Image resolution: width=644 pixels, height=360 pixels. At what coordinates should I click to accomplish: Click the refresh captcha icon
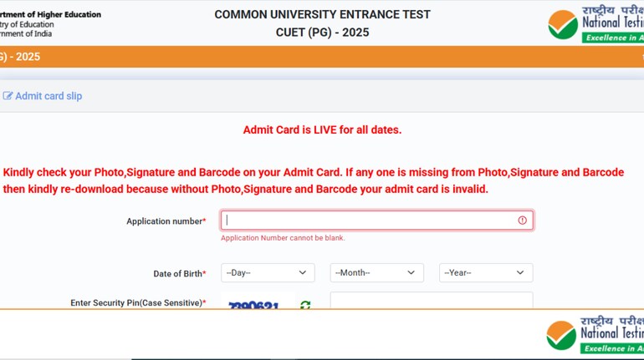[x=305, y=305]
